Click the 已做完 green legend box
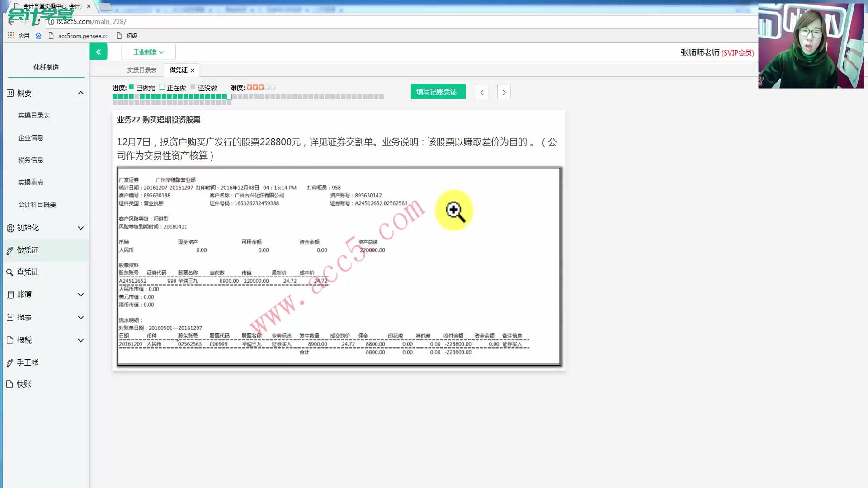This screenshot has width=868, height=488. pyautogui.click(x=132, y=87)
